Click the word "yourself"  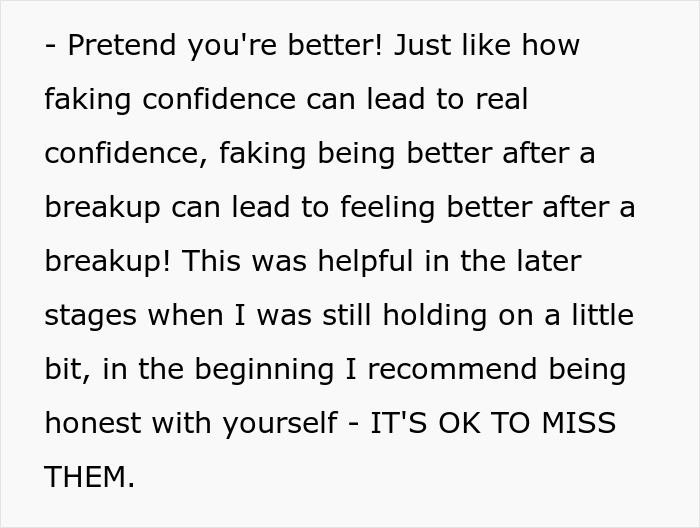(x=276, y=424)
